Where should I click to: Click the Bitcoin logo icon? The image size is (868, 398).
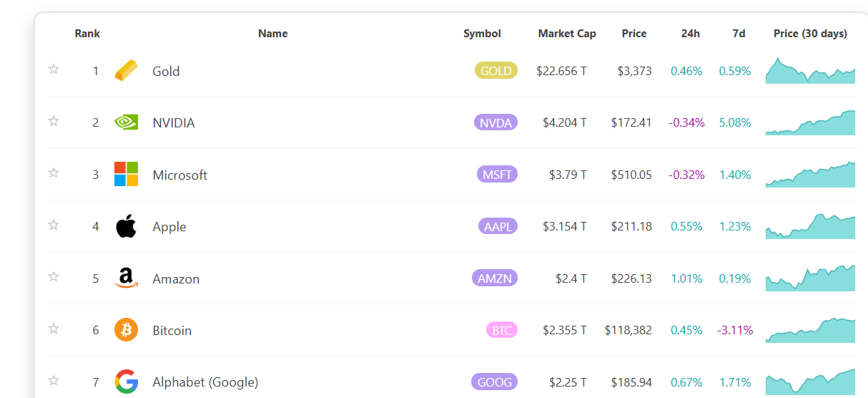(x=127, y=330)
